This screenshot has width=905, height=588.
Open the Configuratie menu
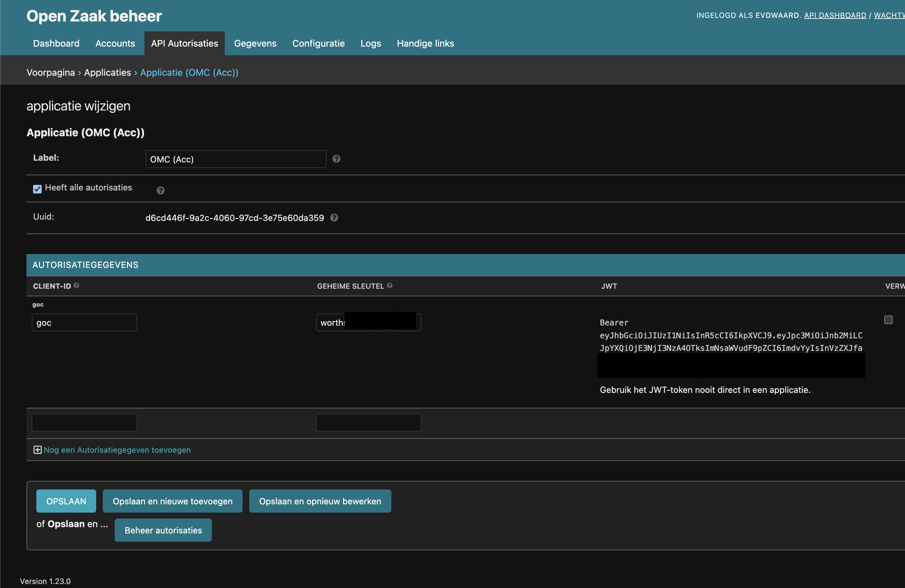coord(318,43)
